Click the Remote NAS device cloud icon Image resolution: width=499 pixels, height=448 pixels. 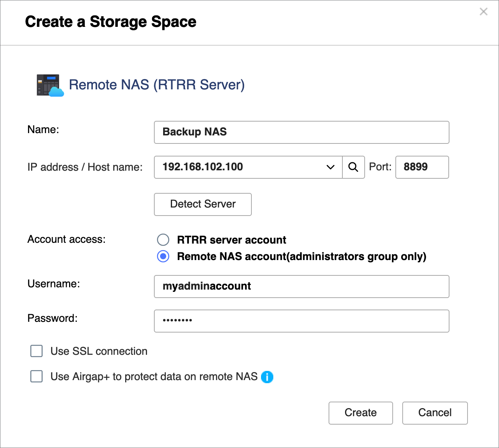[50, 85]
